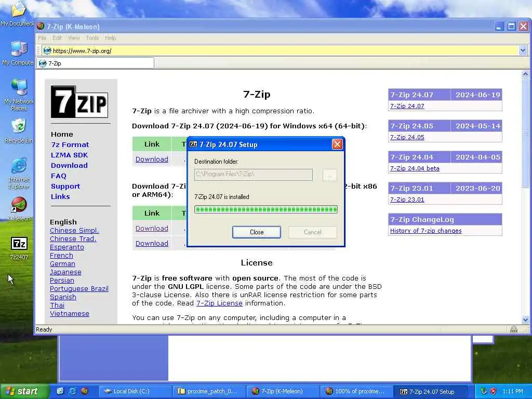Open the My Documents desktop icon

[x=18, y=14]
